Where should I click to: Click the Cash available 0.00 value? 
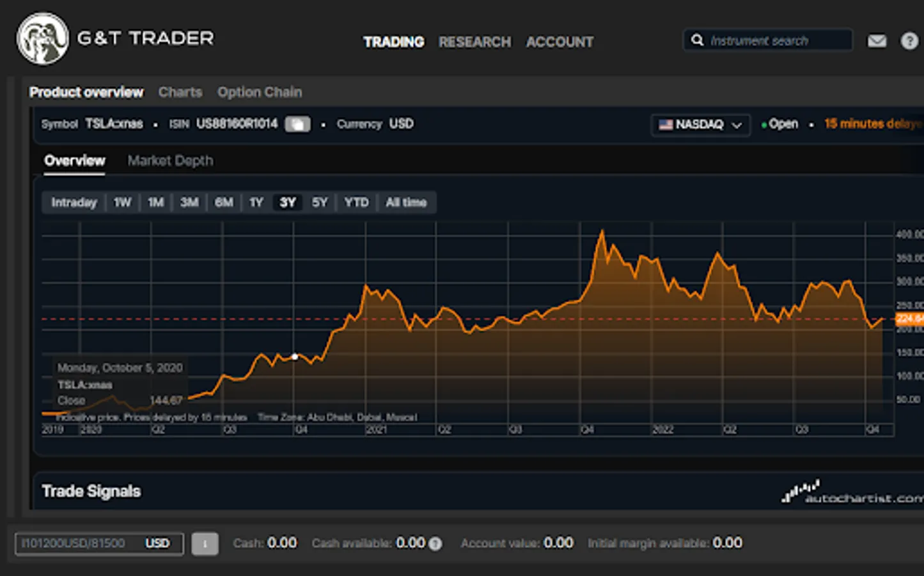click(411, 543)
